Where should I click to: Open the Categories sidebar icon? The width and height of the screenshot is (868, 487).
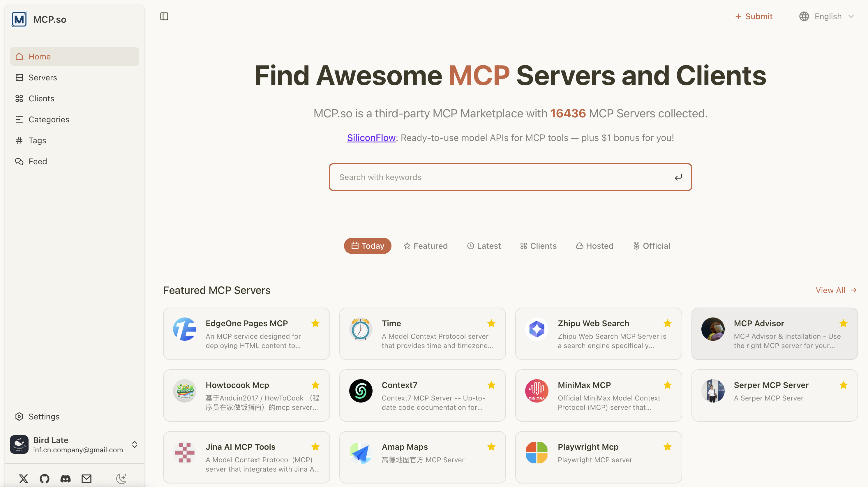tap(19, 119)
